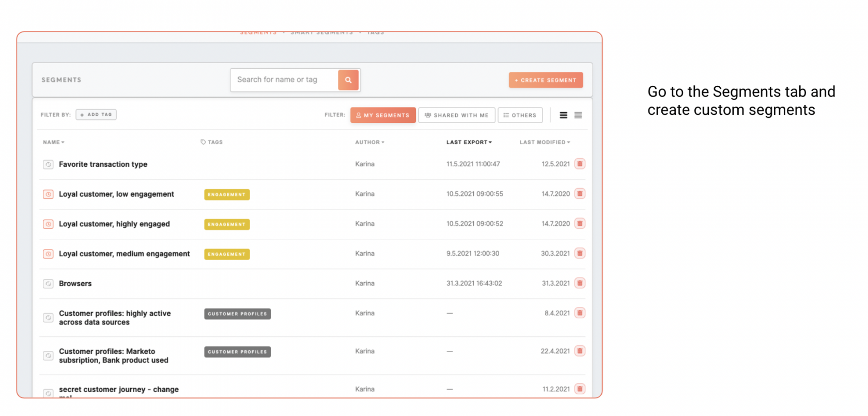The width and height of the screenshot is (868, 416).
Task: Open Customer profiles: highly active across data sources
Action: coord(115,318)
